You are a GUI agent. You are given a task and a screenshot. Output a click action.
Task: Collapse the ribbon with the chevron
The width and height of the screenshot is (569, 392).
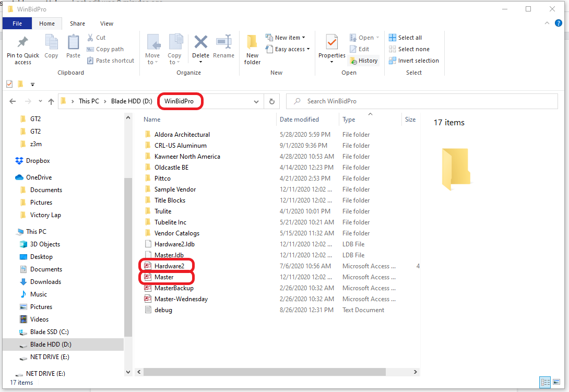pos(547,23)
